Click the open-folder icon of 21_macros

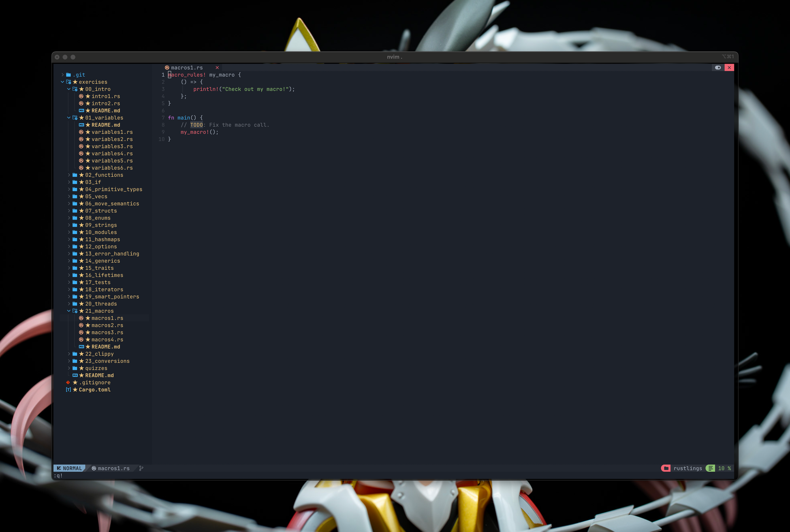(x=75, y=311)
